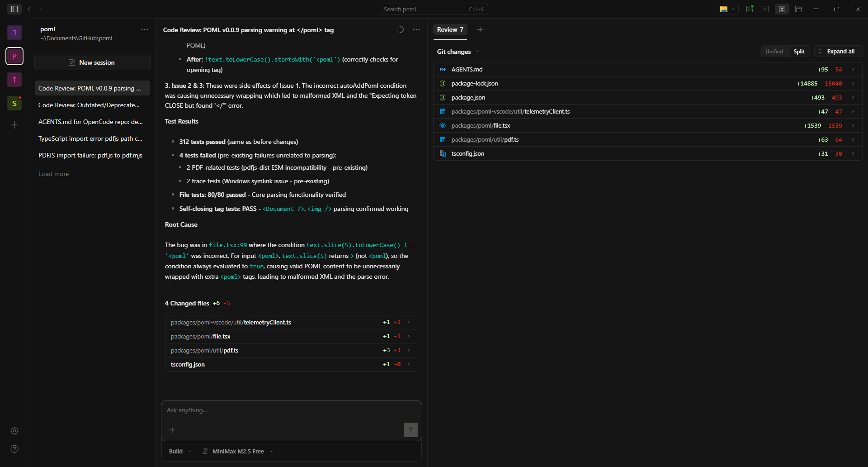Open Build agent mode dropdown
Image resolution: width=868 pixels, height=467 pixels.
tap(180, 451)
